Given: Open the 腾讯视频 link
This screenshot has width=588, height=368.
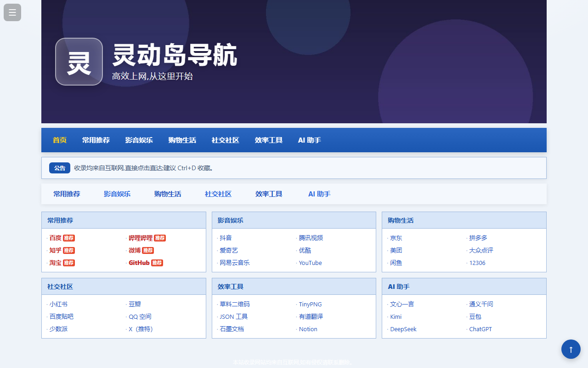Looking at the screenshot, I should point(311,238).
